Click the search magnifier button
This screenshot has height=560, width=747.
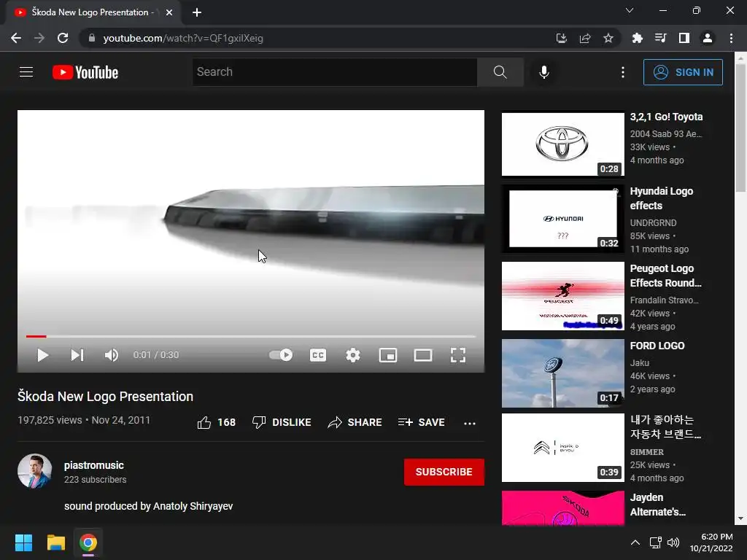click(x=500, y=72)
